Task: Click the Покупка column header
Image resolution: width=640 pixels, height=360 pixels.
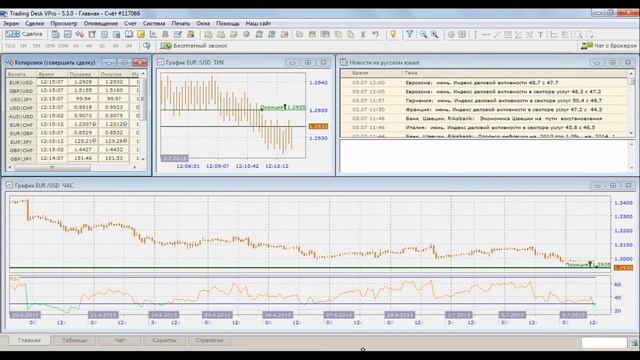Action: point(113,74)
